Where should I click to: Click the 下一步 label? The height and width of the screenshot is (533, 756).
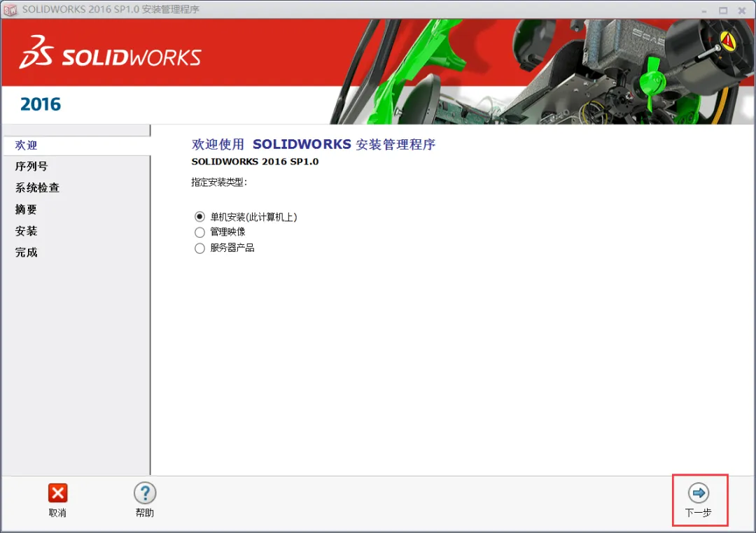click(x=698, y=513)
